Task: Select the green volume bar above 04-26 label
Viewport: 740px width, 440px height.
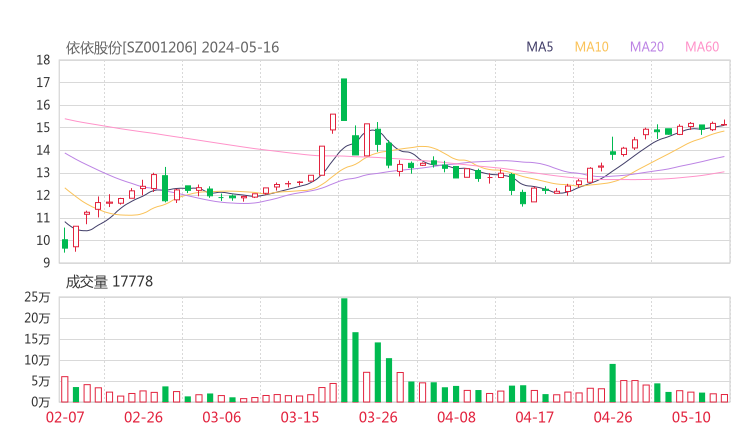Action: (613, 383)
